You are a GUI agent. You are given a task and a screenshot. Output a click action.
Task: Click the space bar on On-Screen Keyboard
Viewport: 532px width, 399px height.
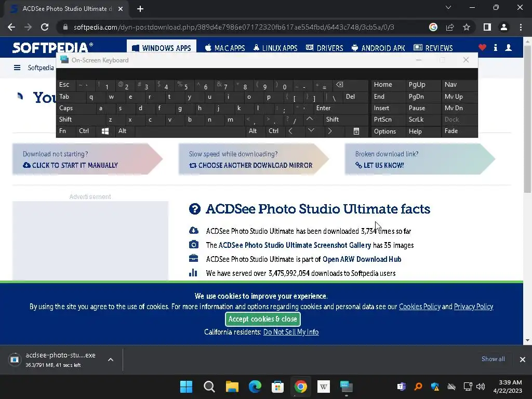191,131
